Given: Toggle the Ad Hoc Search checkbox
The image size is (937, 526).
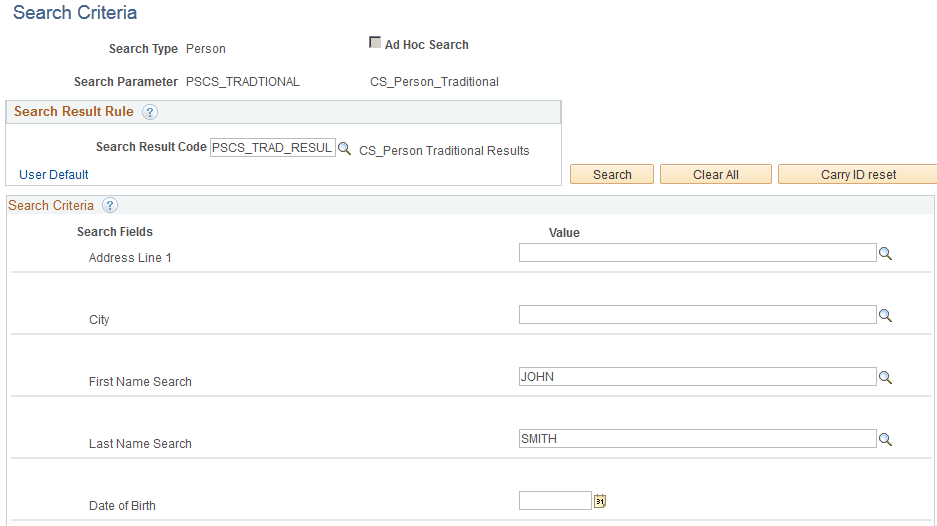Looking at the screenshot, I should click(x=376, y=43).
